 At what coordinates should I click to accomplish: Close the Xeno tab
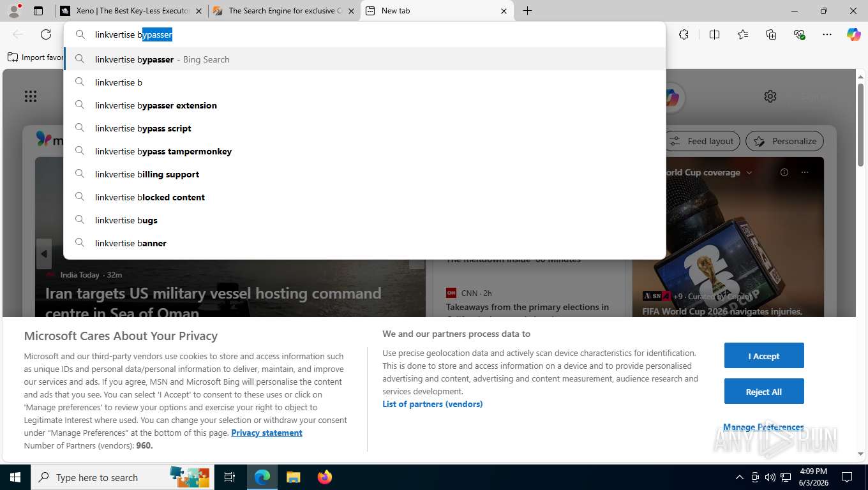coord(198,11)
